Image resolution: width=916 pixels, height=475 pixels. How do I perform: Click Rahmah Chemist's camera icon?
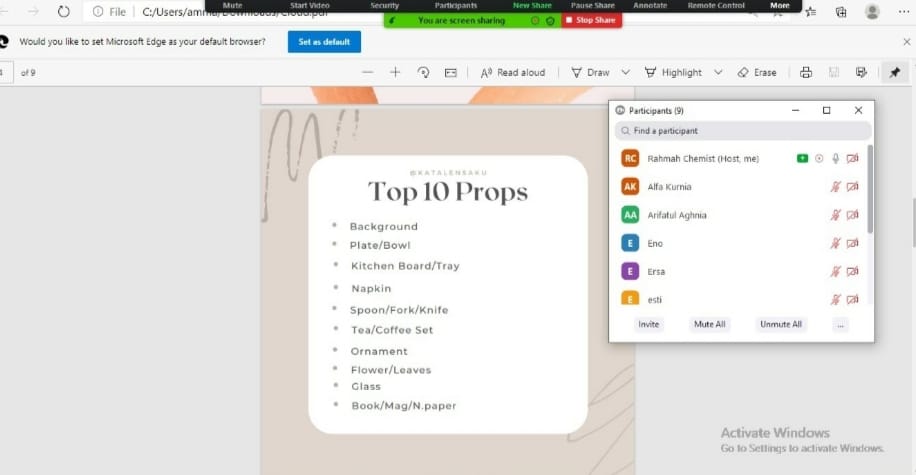853,158
